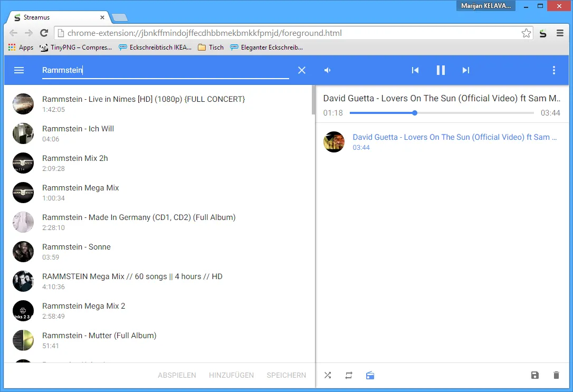Image resolution: width=573 pixels, height=392 pixels.
Task: Open the player three-dot options menu
Action: (554, 70)
